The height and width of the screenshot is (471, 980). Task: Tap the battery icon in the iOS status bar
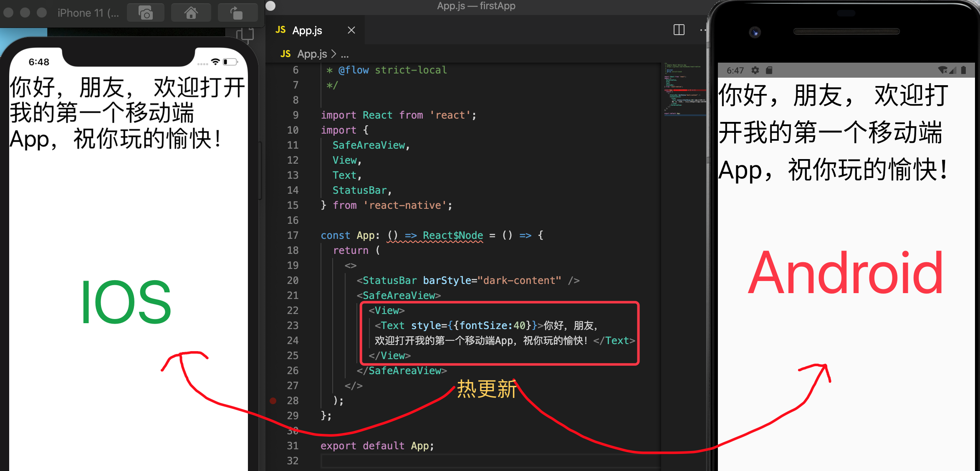click(x=230, y=62)
